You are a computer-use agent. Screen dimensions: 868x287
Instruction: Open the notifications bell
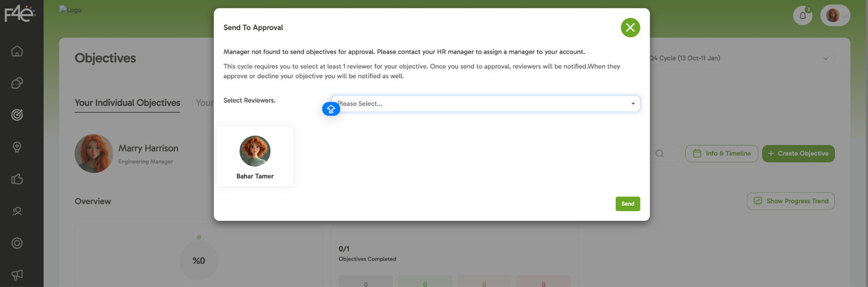(802, 15)
